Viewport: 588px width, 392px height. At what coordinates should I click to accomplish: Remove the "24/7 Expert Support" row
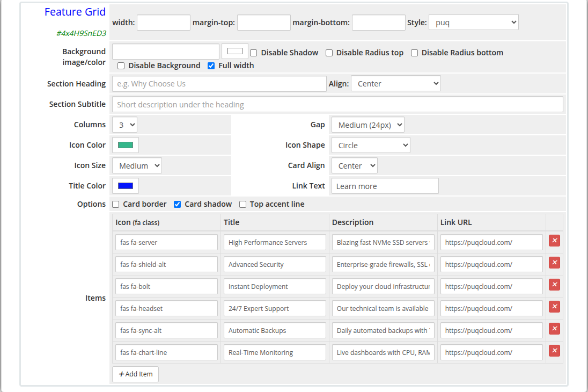(x=554, y=307)
